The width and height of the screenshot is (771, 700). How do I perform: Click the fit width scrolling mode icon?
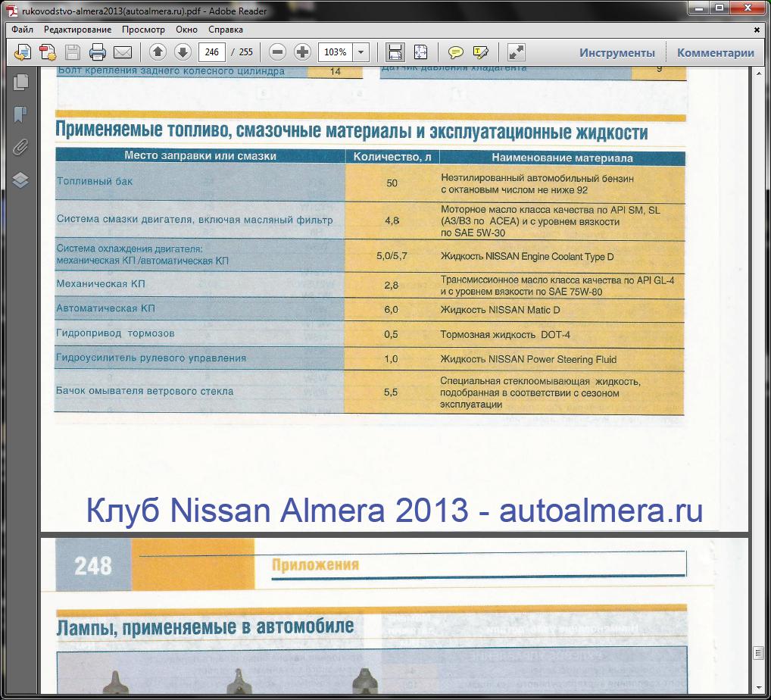point(395,52)
